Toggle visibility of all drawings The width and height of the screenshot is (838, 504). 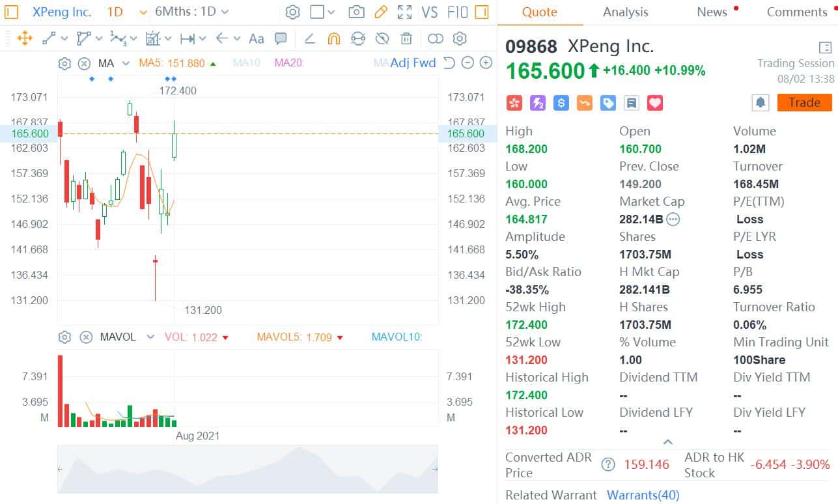382,39
